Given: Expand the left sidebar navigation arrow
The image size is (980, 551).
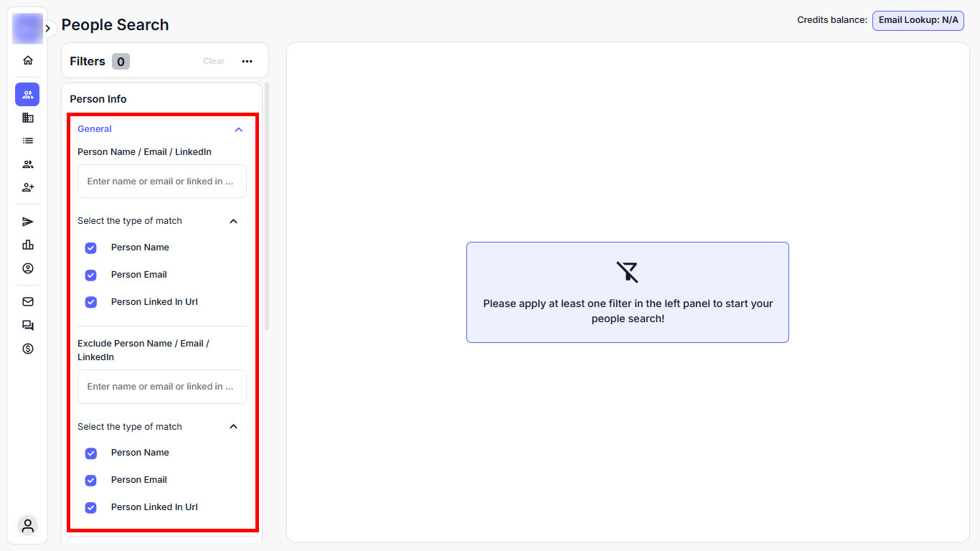Looking at the screenshot, I should pos(48,29).
